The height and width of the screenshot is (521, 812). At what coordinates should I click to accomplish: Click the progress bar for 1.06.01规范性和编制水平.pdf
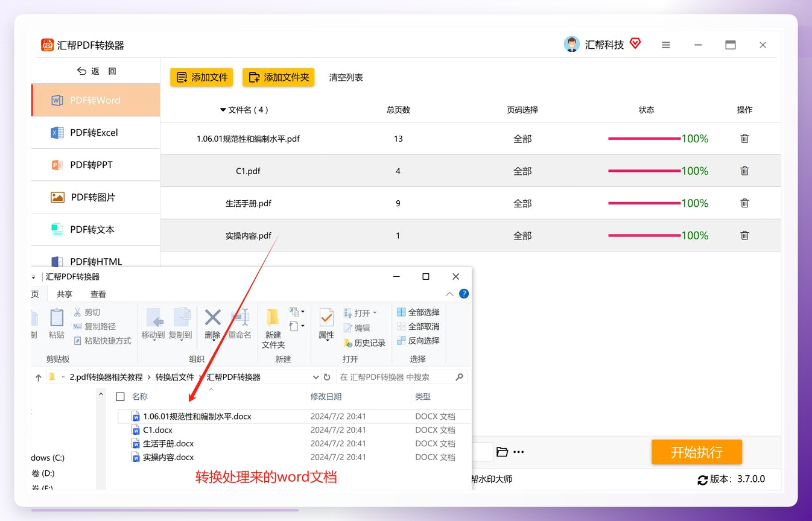(x=644, y=139)
